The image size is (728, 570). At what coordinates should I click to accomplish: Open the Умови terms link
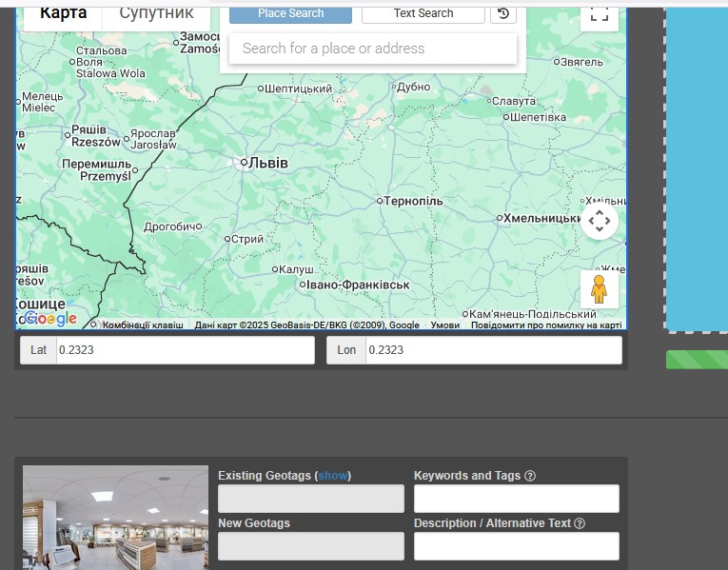[444, 324]
